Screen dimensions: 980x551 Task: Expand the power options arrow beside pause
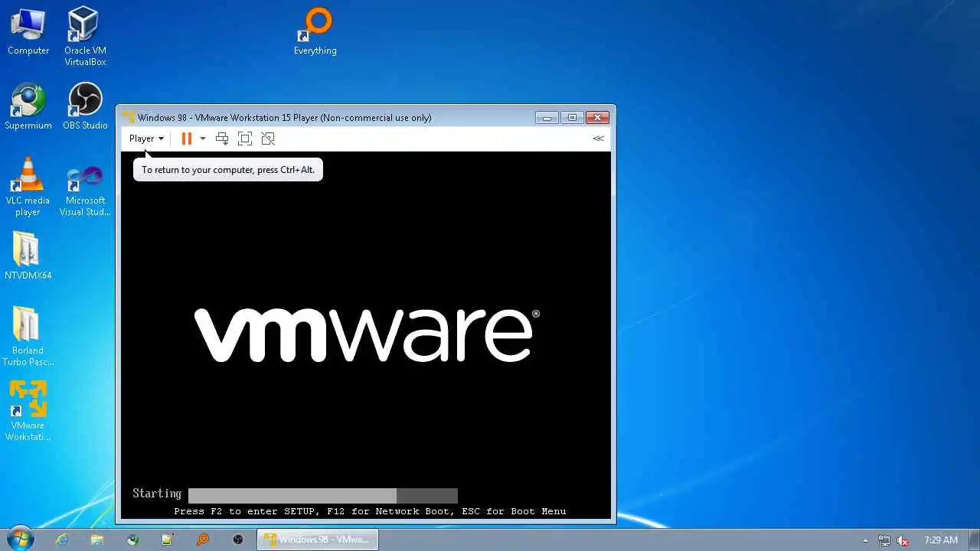click(x=203, y=139)
